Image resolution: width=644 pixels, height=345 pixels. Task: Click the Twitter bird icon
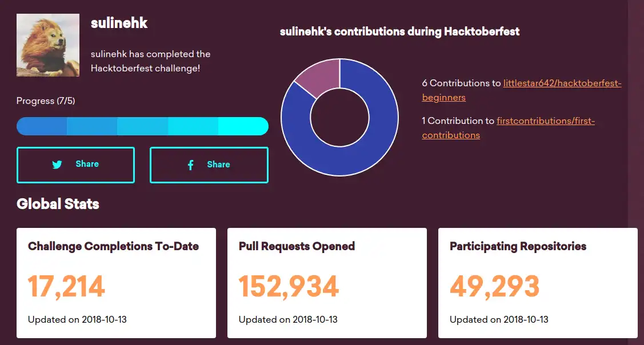coord(57,165)
